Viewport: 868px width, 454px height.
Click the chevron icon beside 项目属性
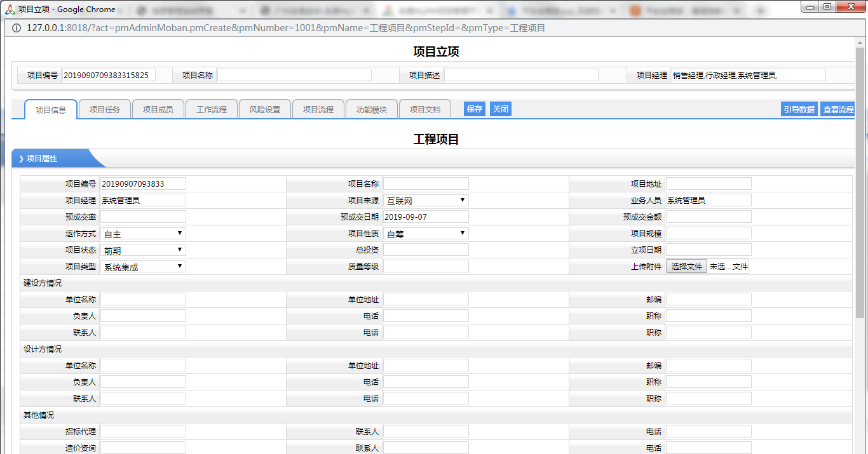21,159
